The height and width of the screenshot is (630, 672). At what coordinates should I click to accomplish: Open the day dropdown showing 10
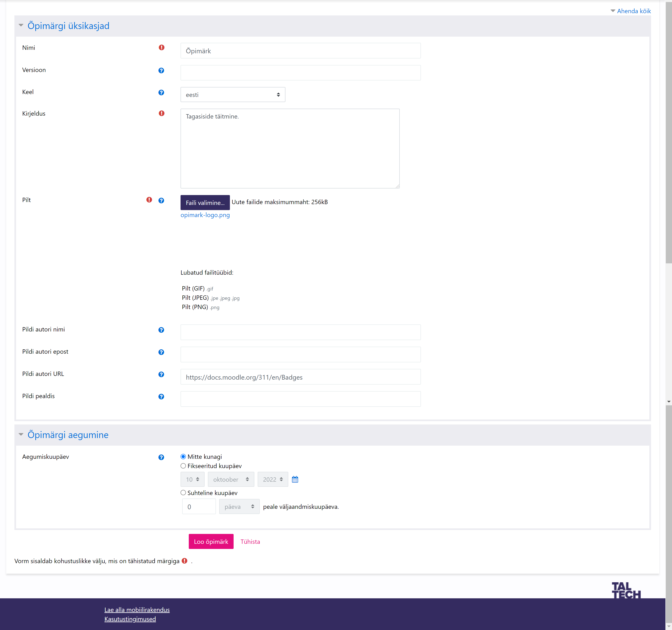tap(193, 480)
